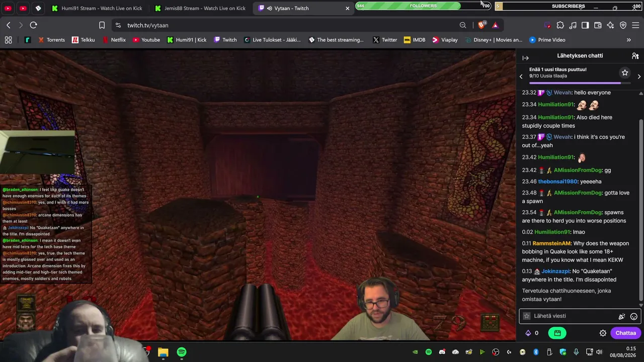Viewport: 644px width, 362px height.
Task: Click the zoom-out magnifier in address bar
Action: 463,25
